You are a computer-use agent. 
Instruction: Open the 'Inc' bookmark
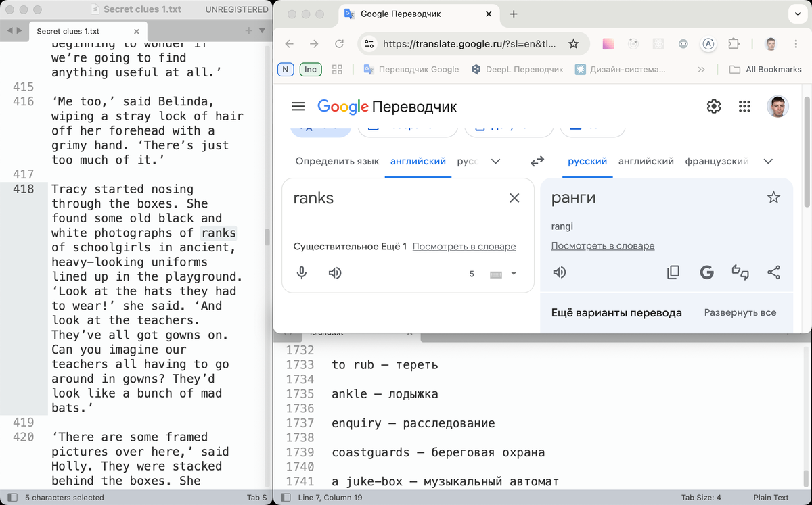tap(311, 69)
